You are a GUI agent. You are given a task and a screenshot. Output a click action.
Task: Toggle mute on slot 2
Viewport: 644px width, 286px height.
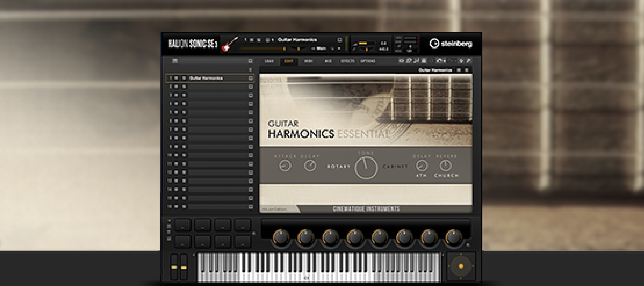(176, 87)
